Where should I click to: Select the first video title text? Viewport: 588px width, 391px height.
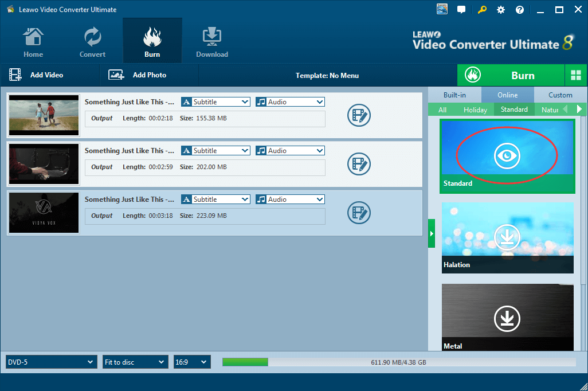point(130,102)
